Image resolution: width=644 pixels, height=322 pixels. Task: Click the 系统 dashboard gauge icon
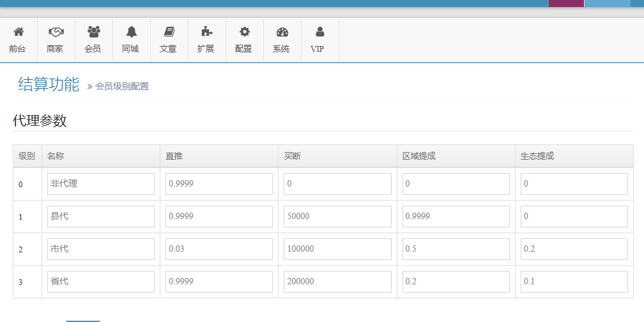(x=282, y=32)
